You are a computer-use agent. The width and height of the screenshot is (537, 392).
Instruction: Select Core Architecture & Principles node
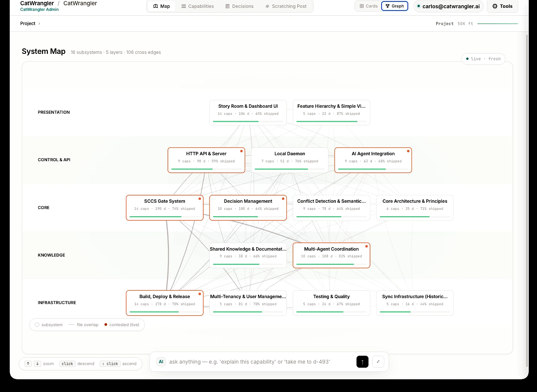(415, 208)
